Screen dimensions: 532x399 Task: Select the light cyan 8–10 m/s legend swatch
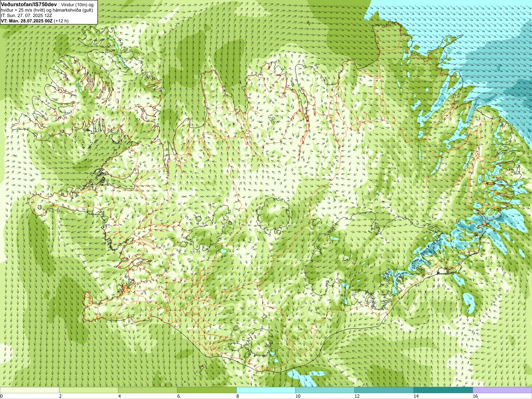click(266, 390)
